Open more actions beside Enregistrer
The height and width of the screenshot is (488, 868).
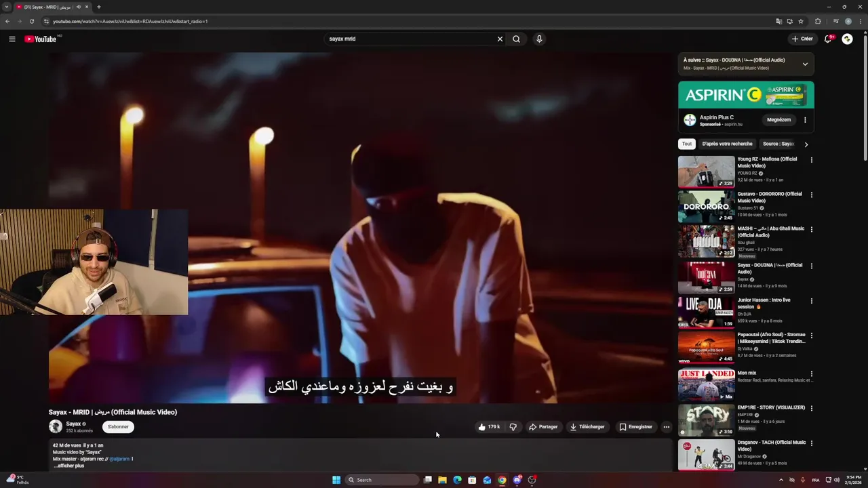tap(667, 427)
